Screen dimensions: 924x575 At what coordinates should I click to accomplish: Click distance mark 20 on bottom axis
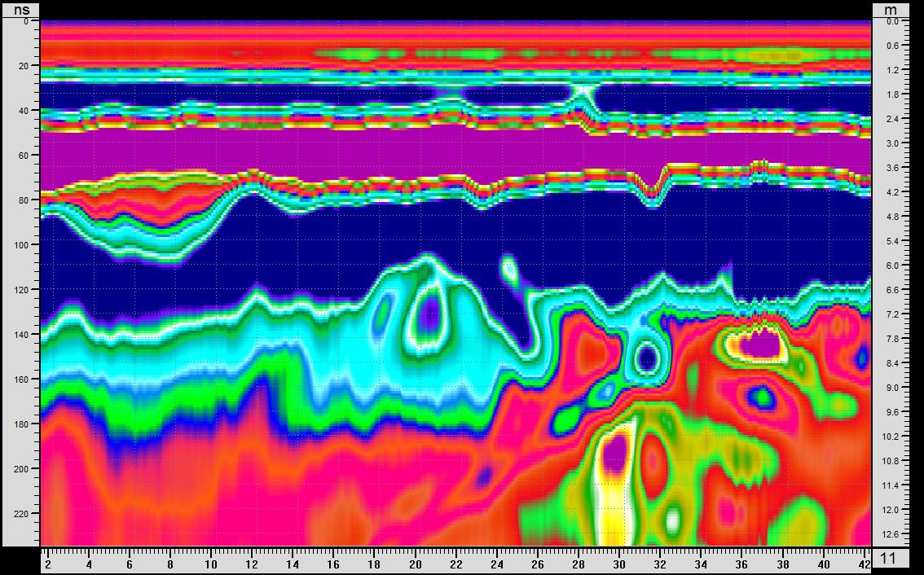(x=415, y=564)
